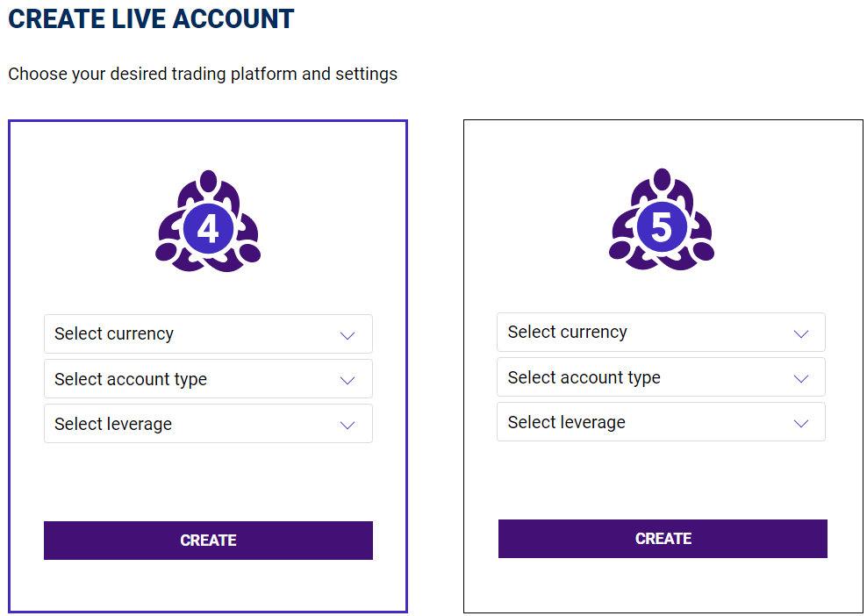Click the chevron arrow in MT4 Select currency
Viewport: 867px width, 616px height.
tap(348, 335)
